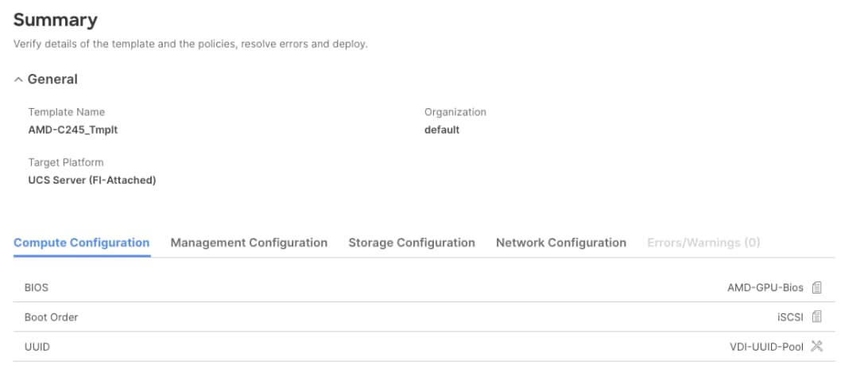
Task: Open the AMD-GPU-Bios policy details icon
Action: pos(816,288)
